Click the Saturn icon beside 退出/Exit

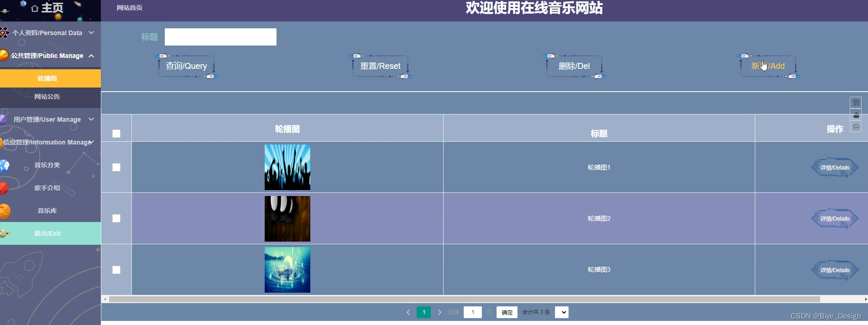5,233
